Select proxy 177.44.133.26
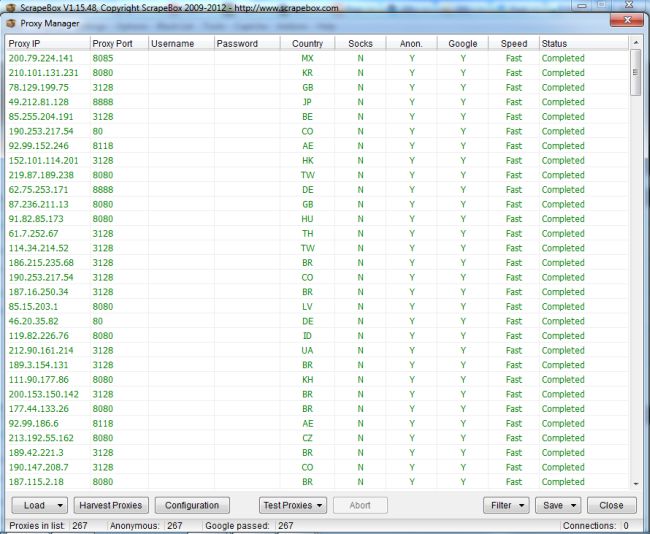 point(318,409)
